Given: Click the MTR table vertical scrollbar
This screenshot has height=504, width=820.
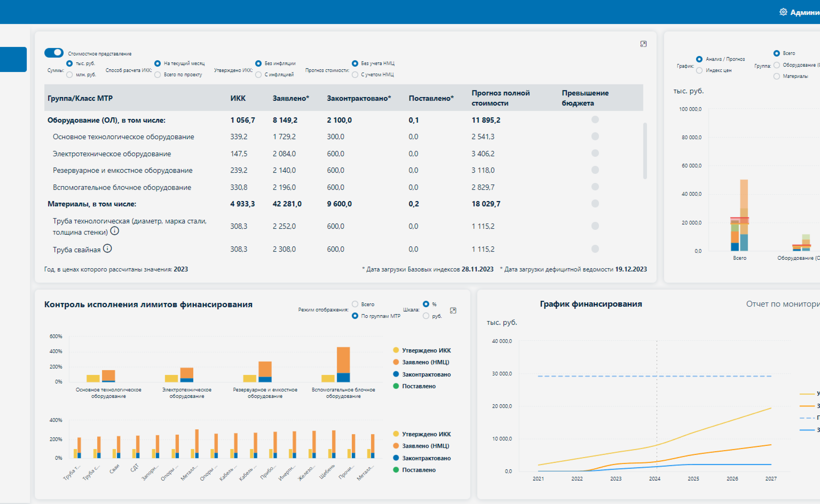Looking at the screenshot, I should 645,151.
